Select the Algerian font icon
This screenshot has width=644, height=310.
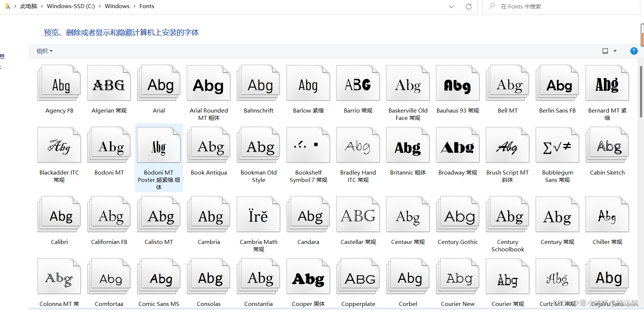109,83
